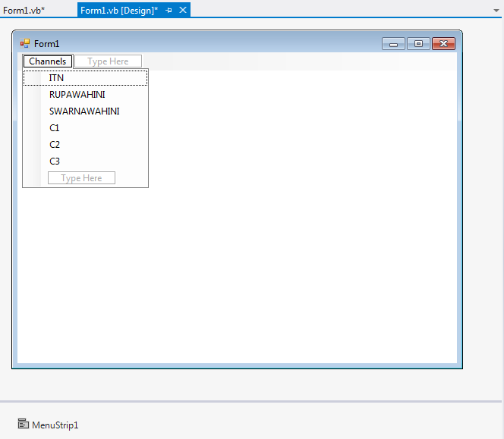
Task: Open the Form1.vb code tab
Action: (x=24, y=11)
